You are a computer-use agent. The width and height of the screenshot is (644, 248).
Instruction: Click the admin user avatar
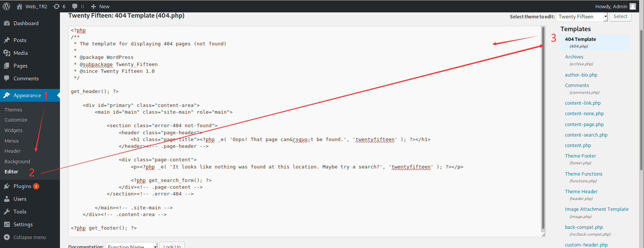633,6
